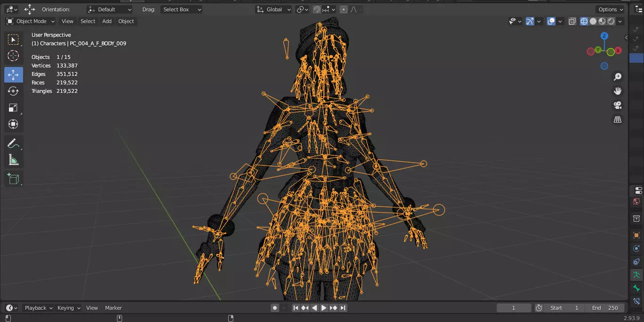
Task: Play animation in reverse
Action: click(314, 308)
